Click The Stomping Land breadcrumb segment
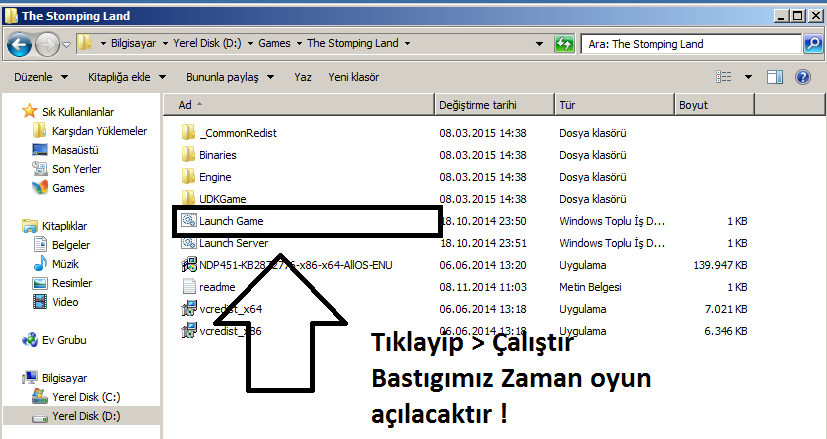The image size is (827, 439). 353,43
